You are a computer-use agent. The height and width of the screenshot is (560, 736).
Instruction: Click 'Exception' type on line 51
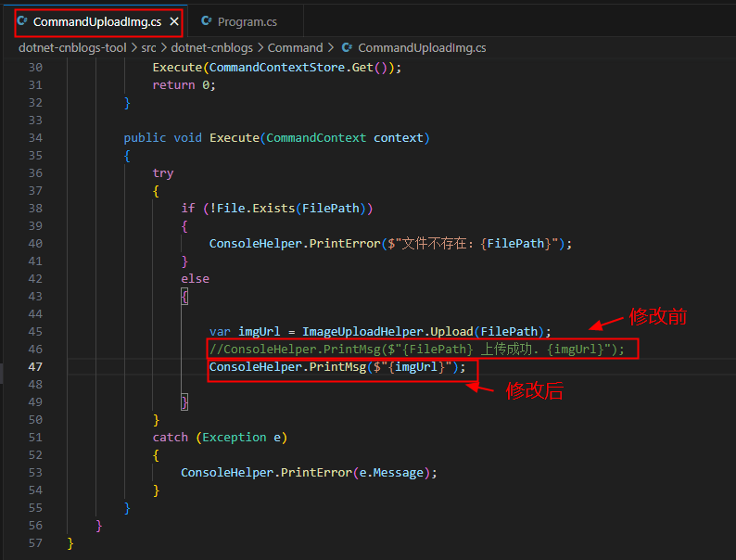(235, 437)
